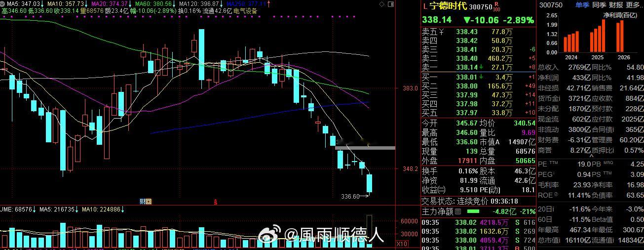Click the 宁德时代 stock name

point(448,6)
